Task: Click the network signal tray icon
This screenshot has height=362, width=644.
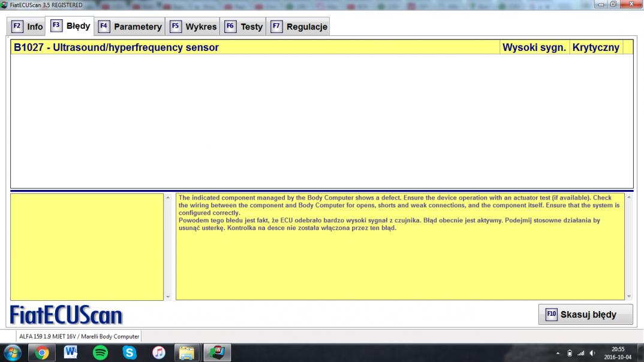Action: coord(581,353)
